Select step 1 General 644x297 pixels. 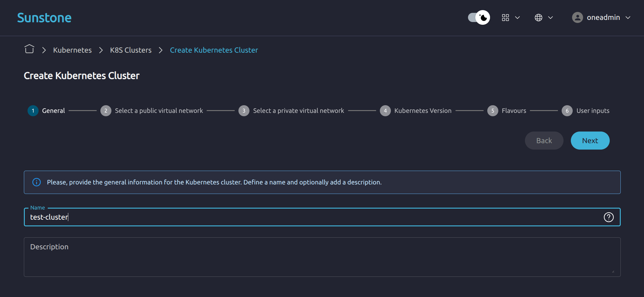point(46,111)
